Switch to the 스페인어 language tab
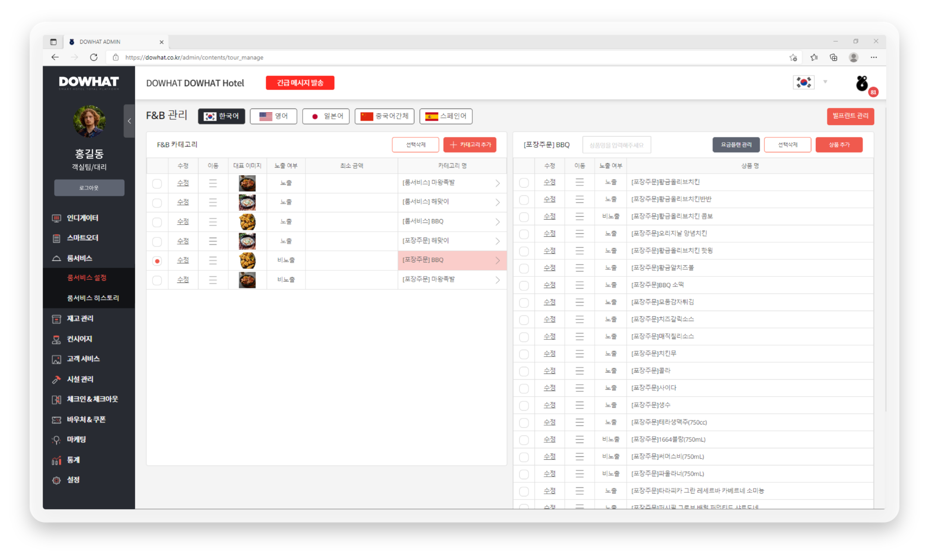Image resolution: width=929 pixels, height=560 pixels. 446,116
